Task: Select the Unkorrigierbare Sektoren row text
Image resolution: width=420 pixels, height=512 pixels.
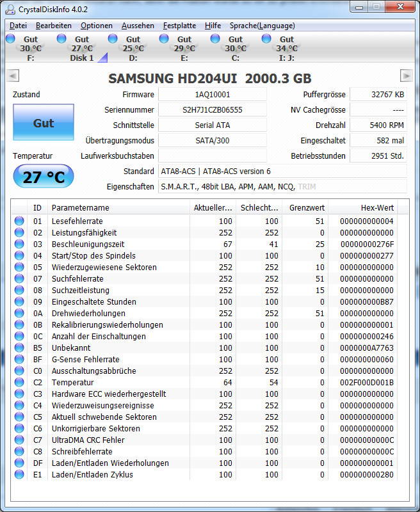Action: tap(95, 428)
